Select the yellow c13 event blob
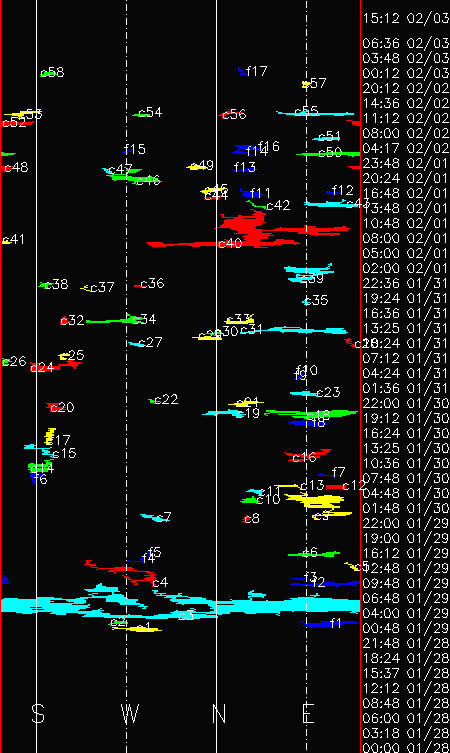 315,500
